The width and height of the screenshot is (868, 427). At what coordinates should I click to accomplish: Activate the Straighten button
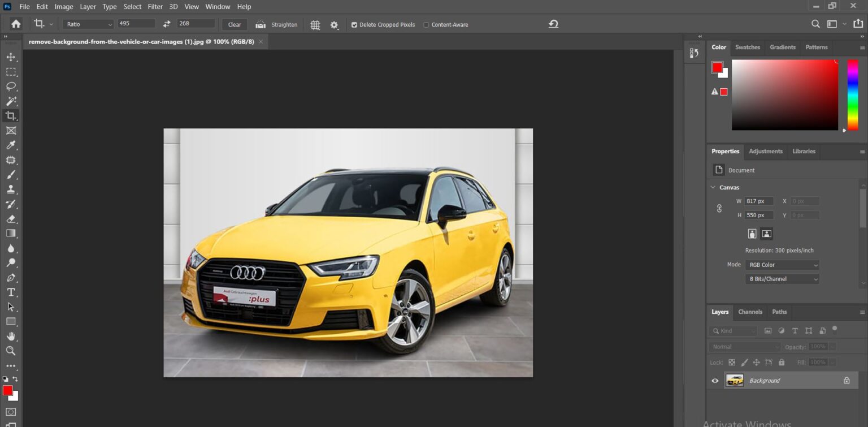(x=276, y=24)
